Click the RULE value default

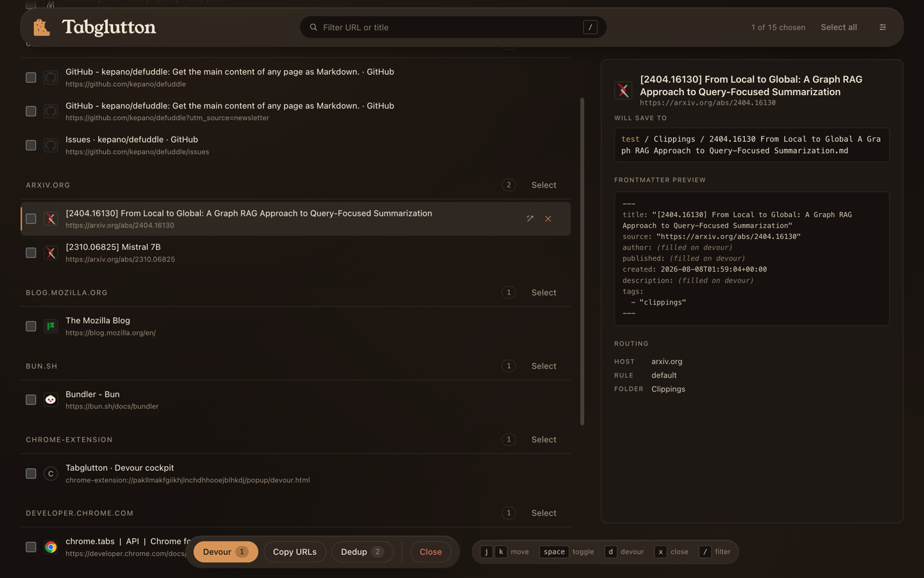click(664, 376)
